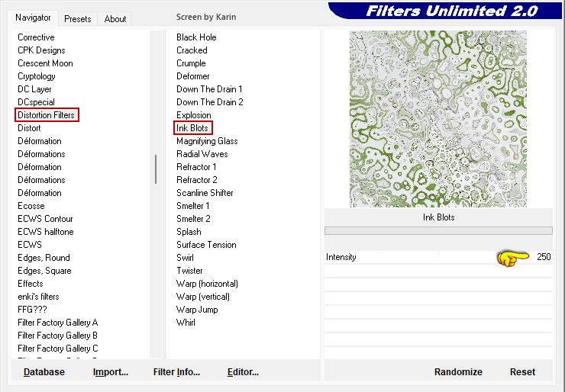The image size is (565, 392).
Task: Select the Magnifying Glass filter
Action: [207, 141]
